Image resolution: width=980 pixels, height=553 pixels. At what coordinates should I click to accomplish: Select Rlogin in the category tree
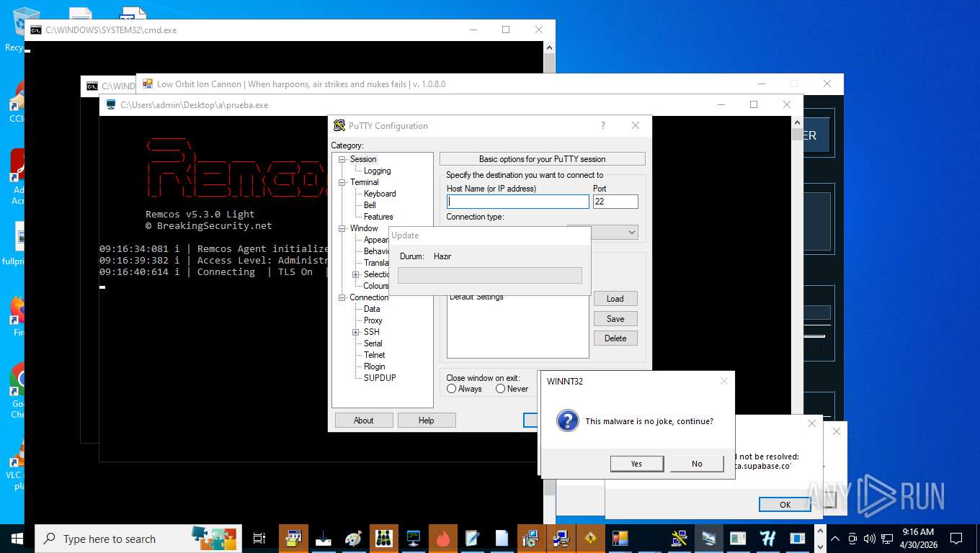(x=375, y=367)
